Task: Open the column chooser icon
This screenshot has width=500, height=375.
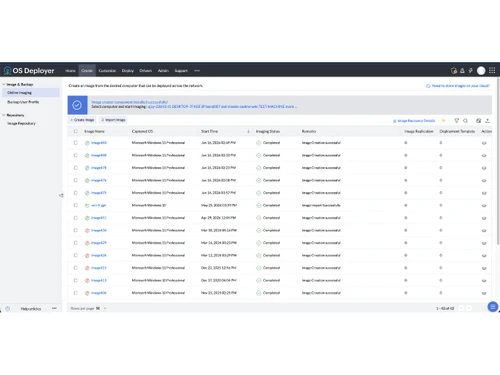Action: [479, 121]
